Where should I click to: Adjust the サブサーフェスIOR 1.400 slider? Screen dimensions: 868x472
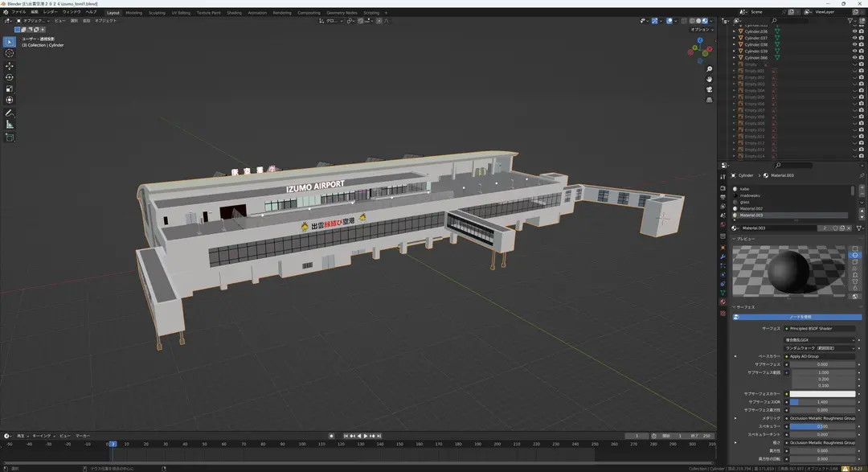[x=823, y=402]
